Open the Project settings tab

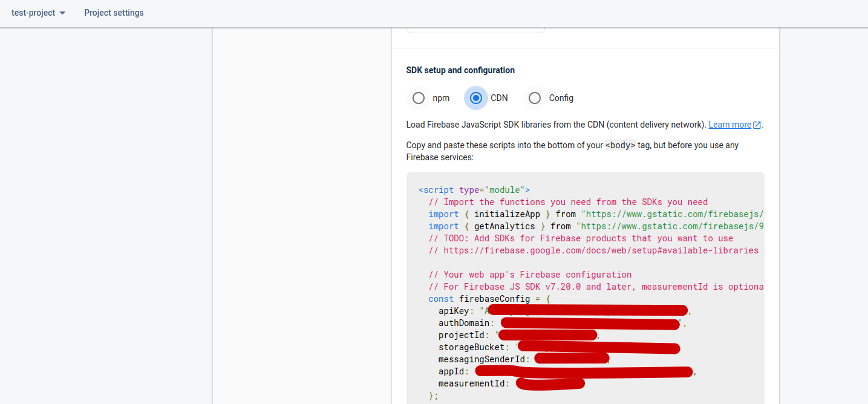114,13
